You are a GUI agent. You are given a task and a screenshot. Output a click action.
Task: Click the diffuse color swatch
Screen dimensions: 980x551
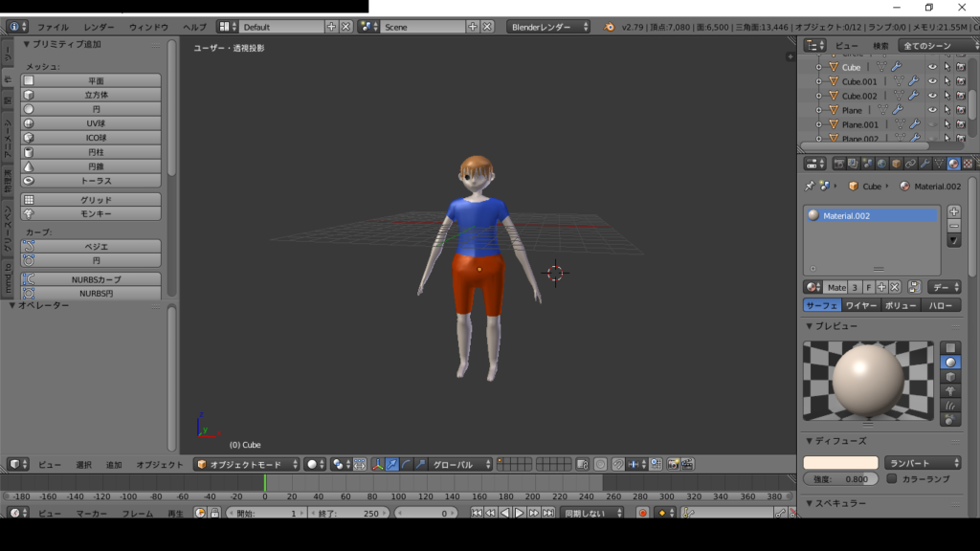pos(840,463)
